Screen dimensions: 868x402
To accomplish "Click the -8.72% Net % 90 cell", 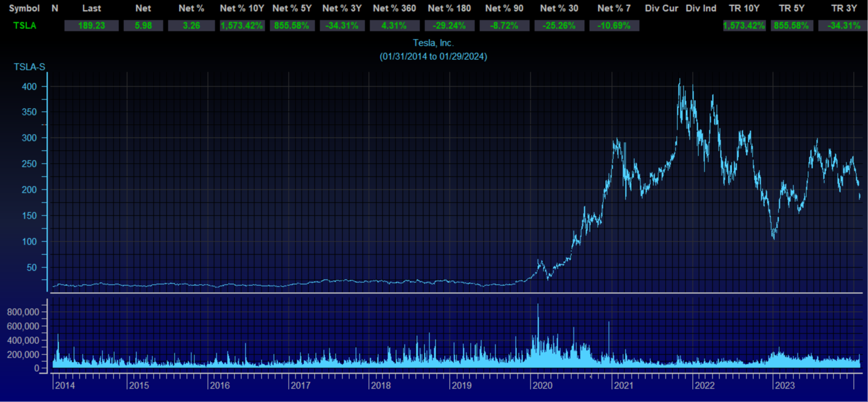I will point(504,26).
